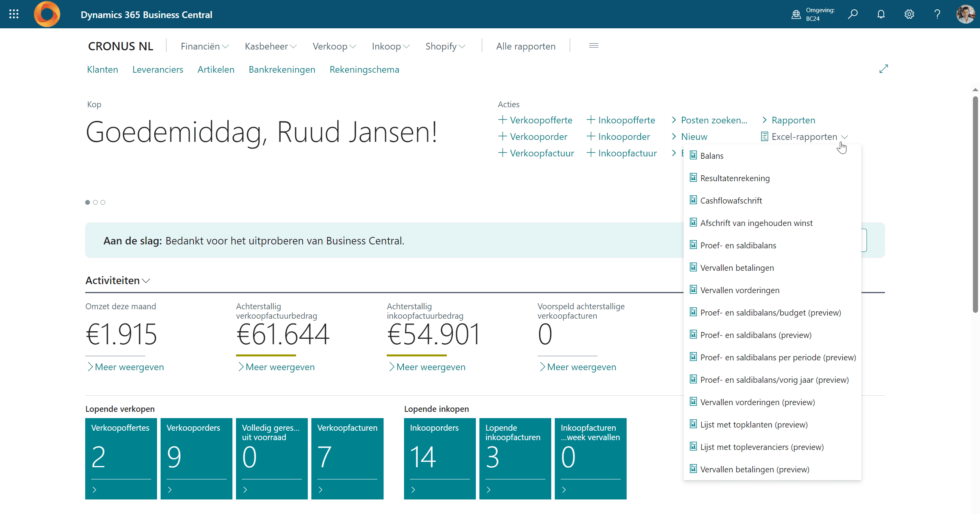Screen dimensions: 980x514
Task: Expand the Inkoop menu
Action: pyautogui.click(x=391, y=46)
